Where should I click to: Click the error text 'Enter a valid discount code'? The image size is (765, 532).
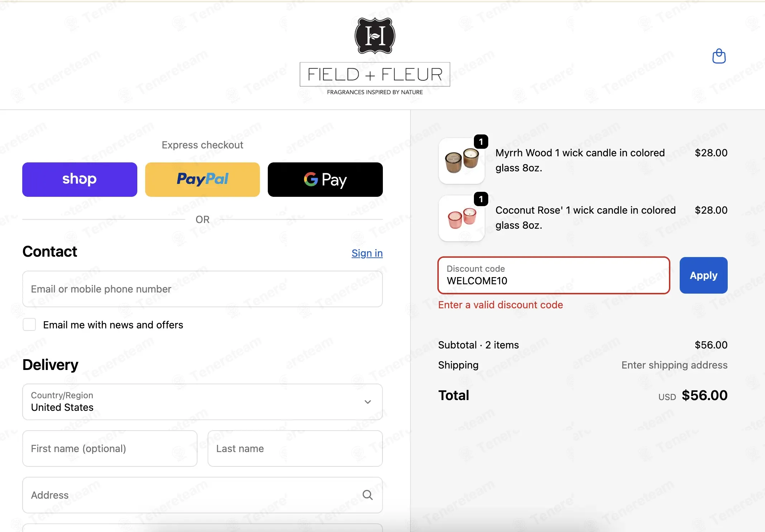coord(500,305)
